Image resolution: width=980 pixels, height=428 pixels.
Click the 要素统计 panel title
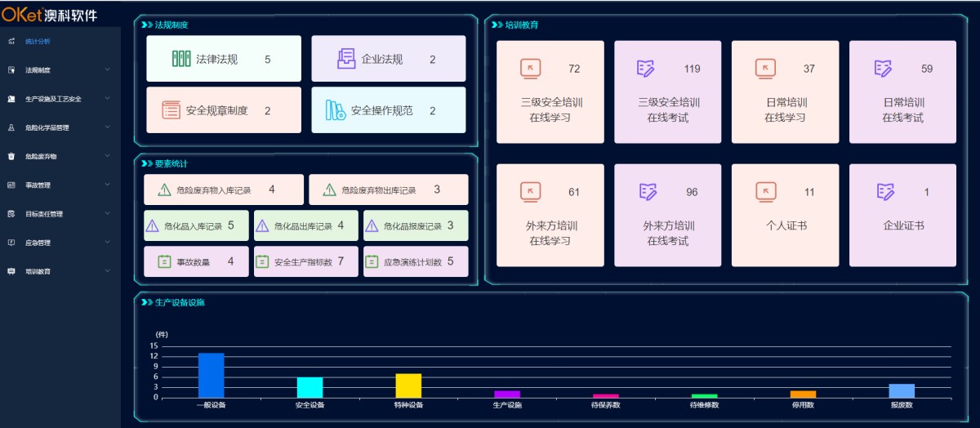171,163
